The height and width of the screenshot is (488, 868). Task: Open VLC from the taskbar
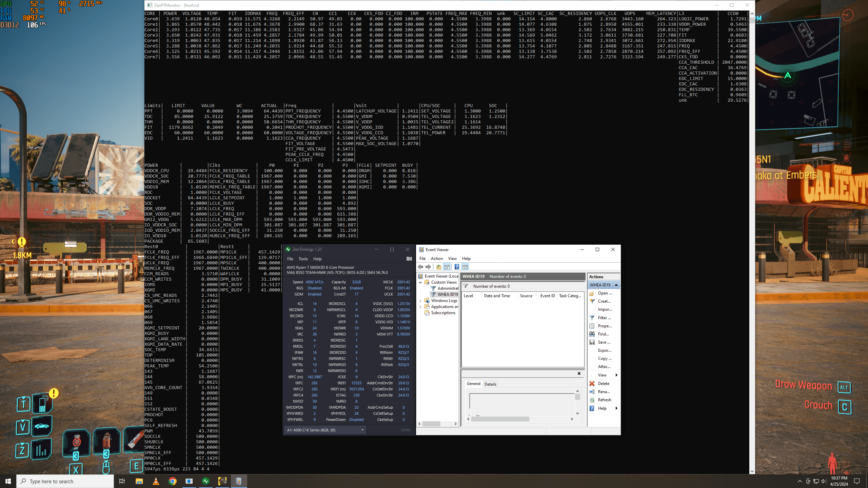156,481
